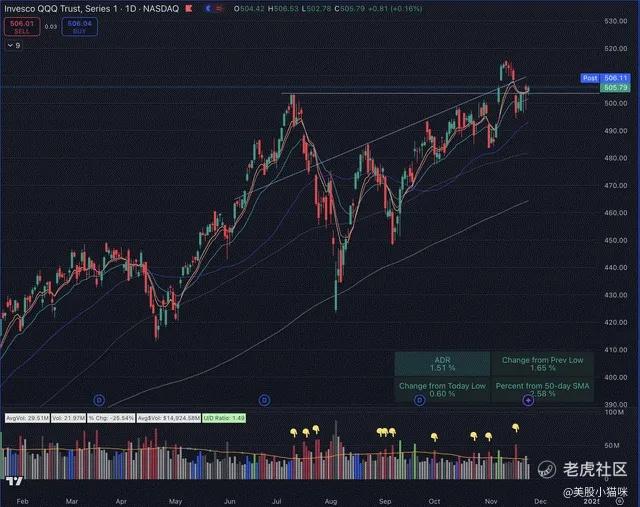Click the % Chg: -25.54% stat box

pyautogui.click(x=111, y=418)
